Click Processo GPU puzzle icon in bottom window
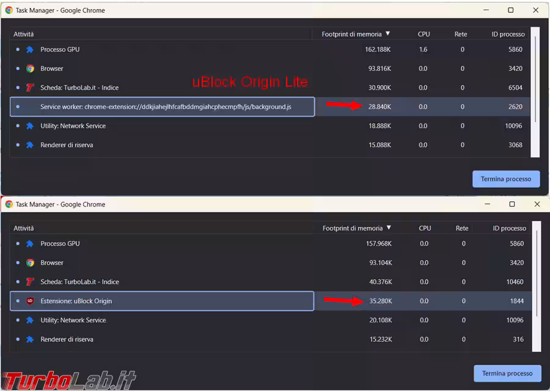This screenshot has height=392, width=550. (x=30, y=244)
